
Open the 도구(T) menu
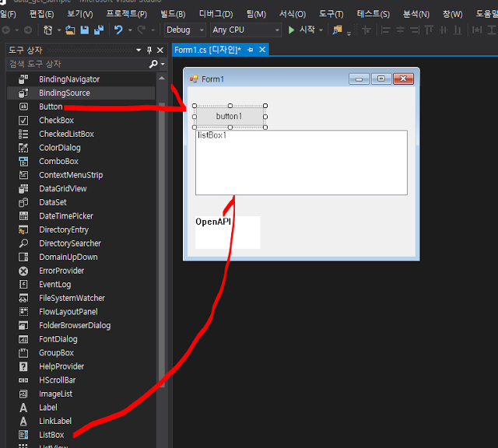tap(331, 14)
